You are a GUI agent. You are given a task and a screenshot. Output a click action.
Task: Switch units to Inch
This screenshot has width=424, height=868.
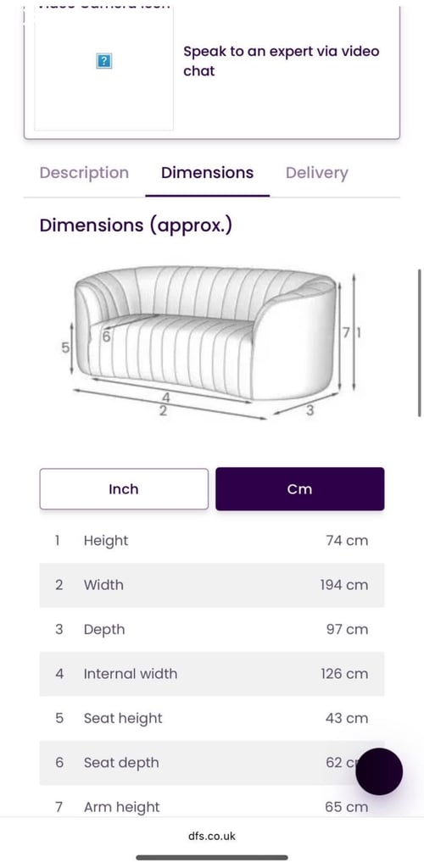click(x=124, y=489)
